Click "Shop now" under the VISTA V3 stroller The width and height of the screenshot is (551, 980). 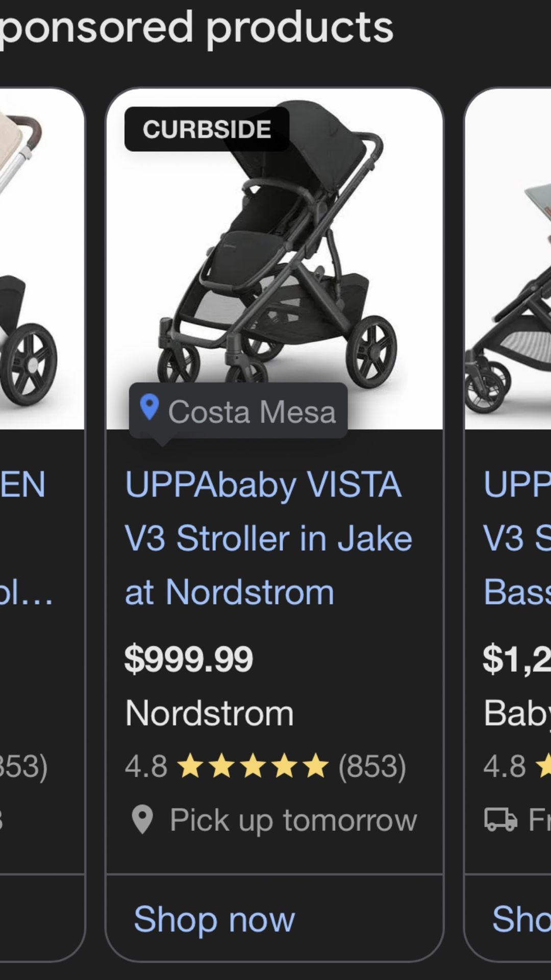click(x=214, y=918)
